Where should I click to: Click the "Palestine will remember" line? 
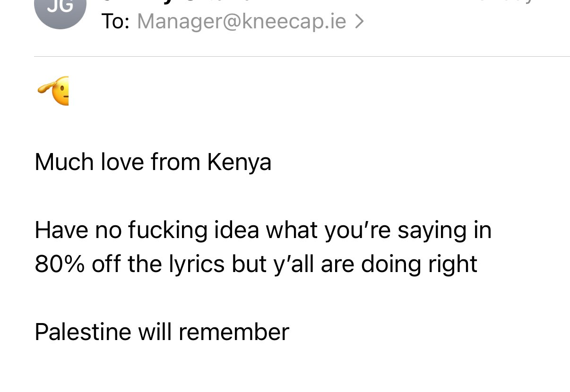point(162,332)
